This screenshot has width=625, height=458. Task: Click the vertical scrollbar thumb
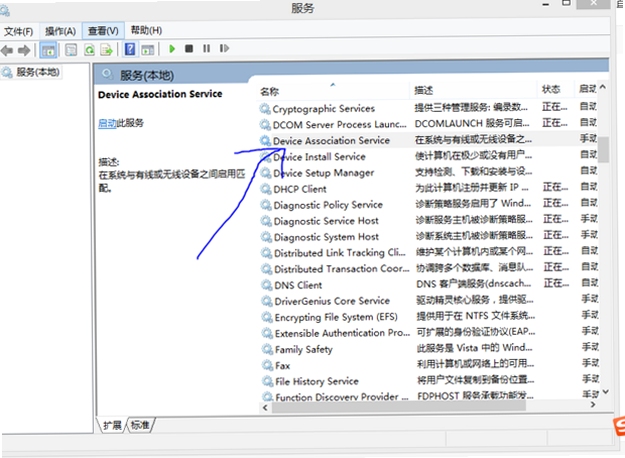pos(603,149)
